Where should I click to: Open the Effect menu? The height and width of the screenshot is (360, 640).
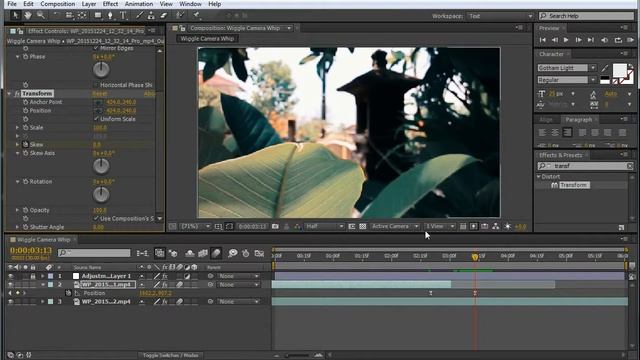(110, 4)
